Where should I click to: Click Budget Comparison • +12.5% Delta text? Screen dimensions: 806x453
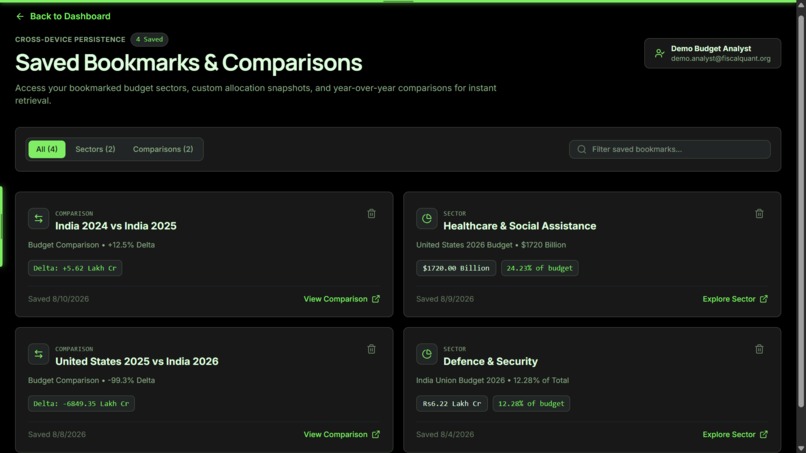[91, 245]
